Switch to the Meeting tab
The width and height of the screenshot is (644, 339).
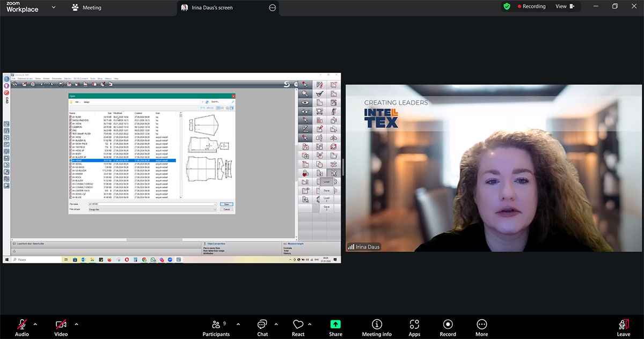pyautogui.click(x=86, y=8)
